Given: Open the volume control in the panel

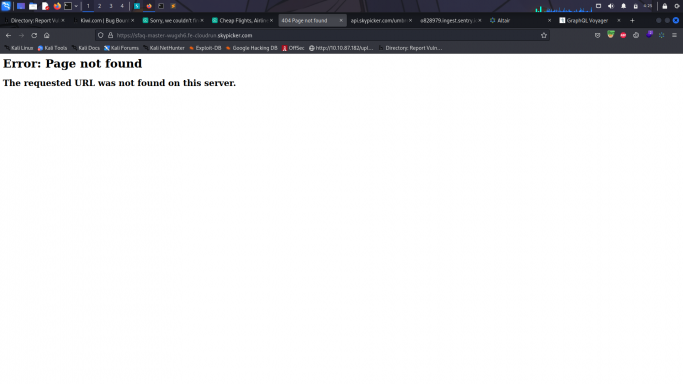Looking at the screenshot, I should pyautogui.click(x=611, y=6).
